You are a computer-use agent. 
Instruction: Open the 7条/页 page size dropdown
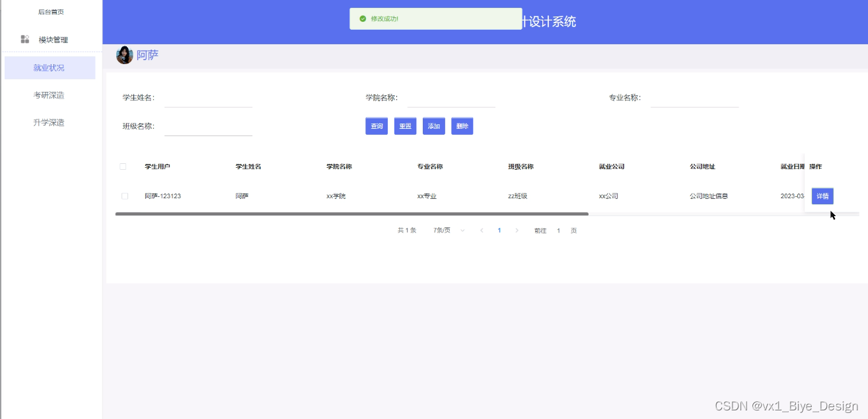(449, 231)
